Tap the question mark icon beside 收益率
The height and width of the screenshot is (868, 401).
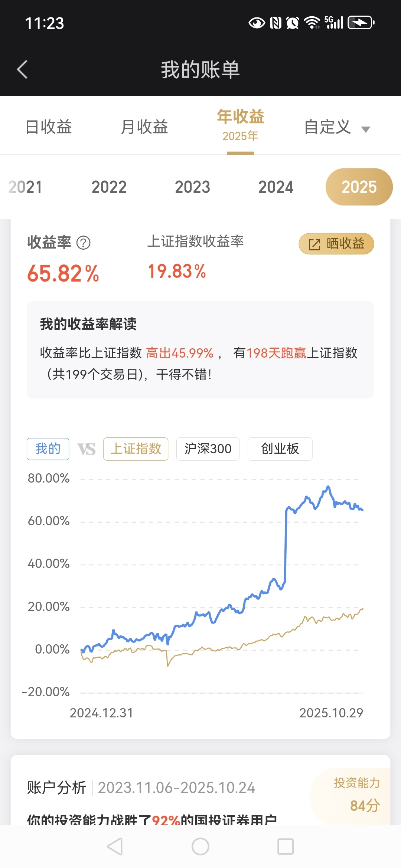click(83, 243)
